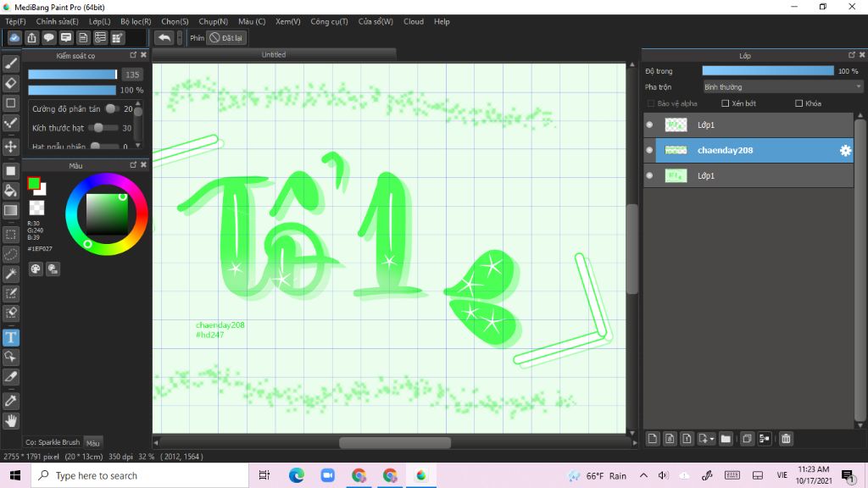Click the undo arrow button

point(164,37)
